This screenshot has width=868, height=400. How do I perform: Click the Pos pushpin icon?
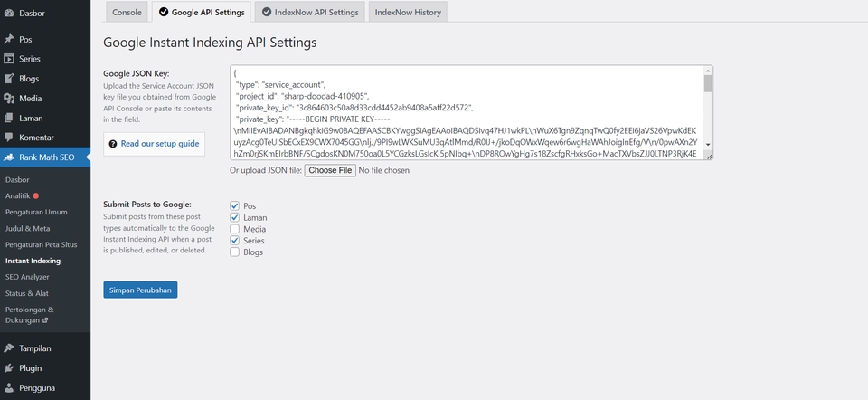click(8, 39)
